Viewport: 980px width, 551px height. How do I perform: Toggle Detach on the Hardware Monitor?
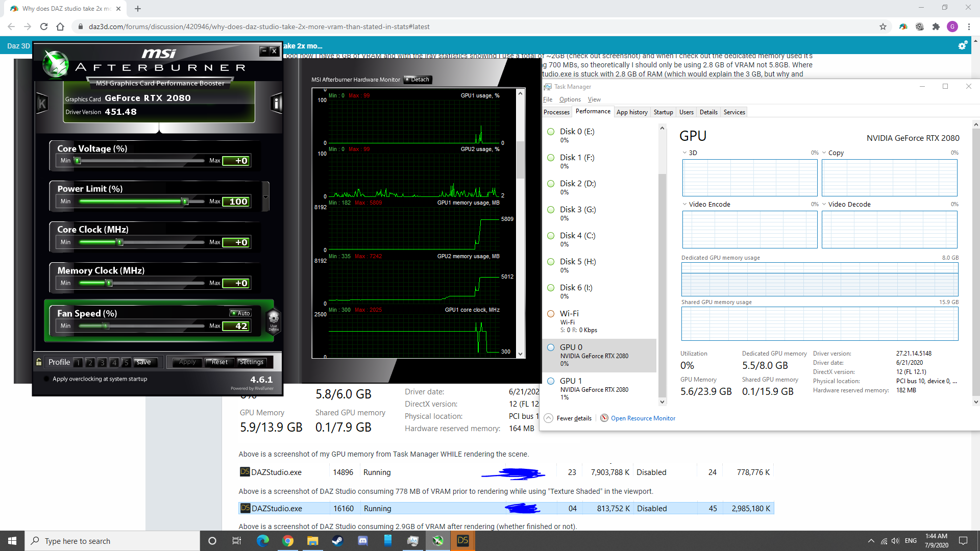[x=418, y=80]
